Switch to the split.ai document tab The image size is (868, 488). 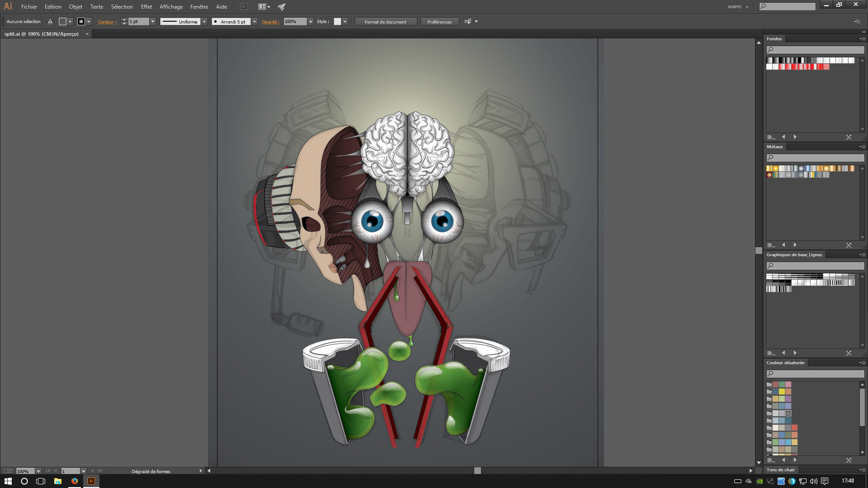(42, 34)
